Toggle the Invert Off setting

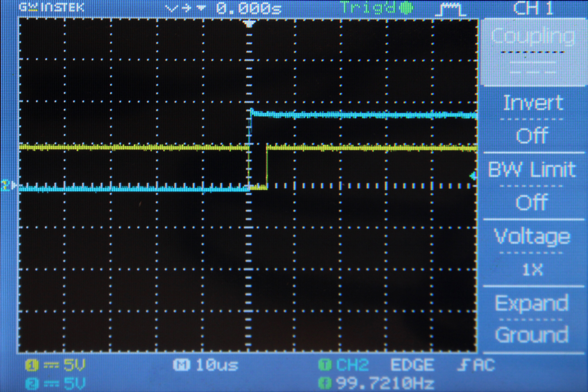534,119
